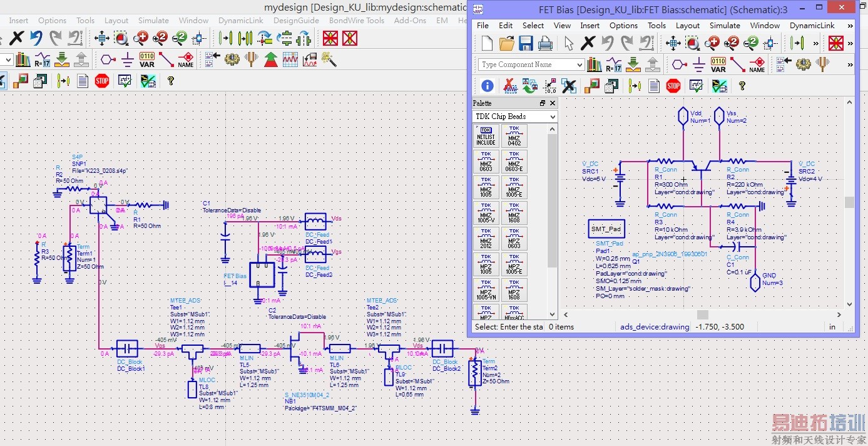Screen dimensions: 868x446
Task: Close the Palette panel
Action: coord(552,103)
